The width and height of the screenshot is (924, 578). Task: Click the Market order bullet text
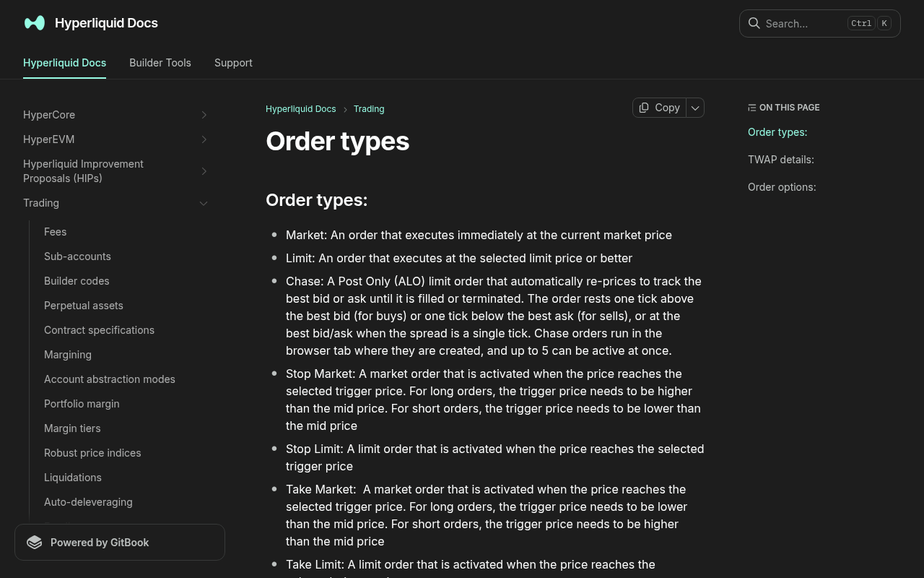coord(479,235)
